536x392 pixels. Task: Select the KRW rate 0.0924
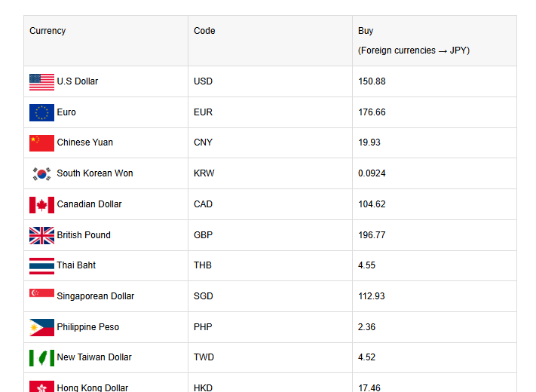(372, 173)
